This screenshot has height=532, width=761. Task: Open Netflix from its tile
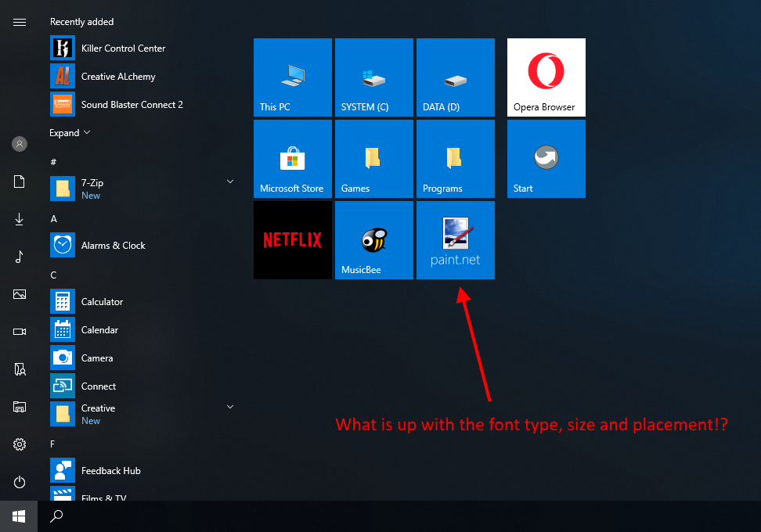tap(292, 239)
